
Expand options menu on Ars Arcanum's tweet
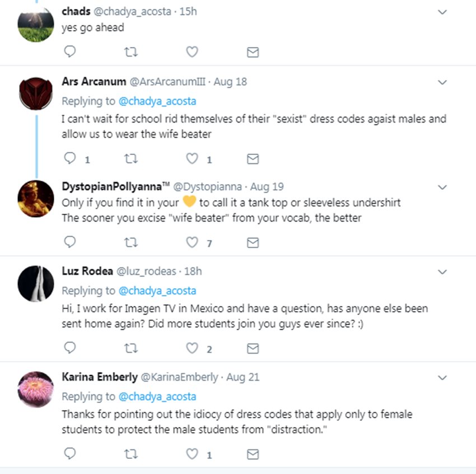coord(442,82)
